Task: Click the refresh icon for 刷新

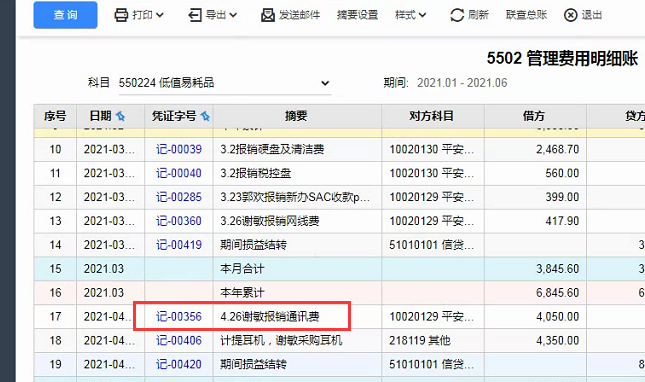Action: pos(457,15)
